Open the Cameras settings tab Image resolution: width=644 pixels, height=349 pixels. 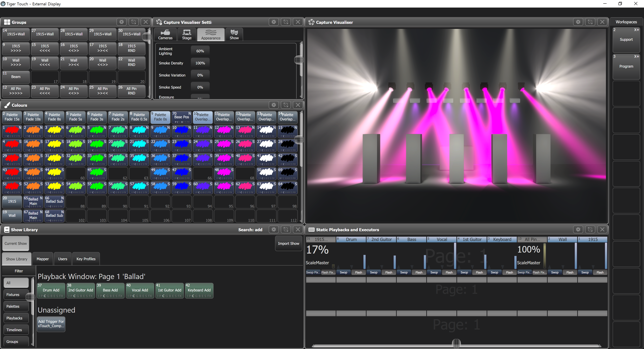coord(165,35)
